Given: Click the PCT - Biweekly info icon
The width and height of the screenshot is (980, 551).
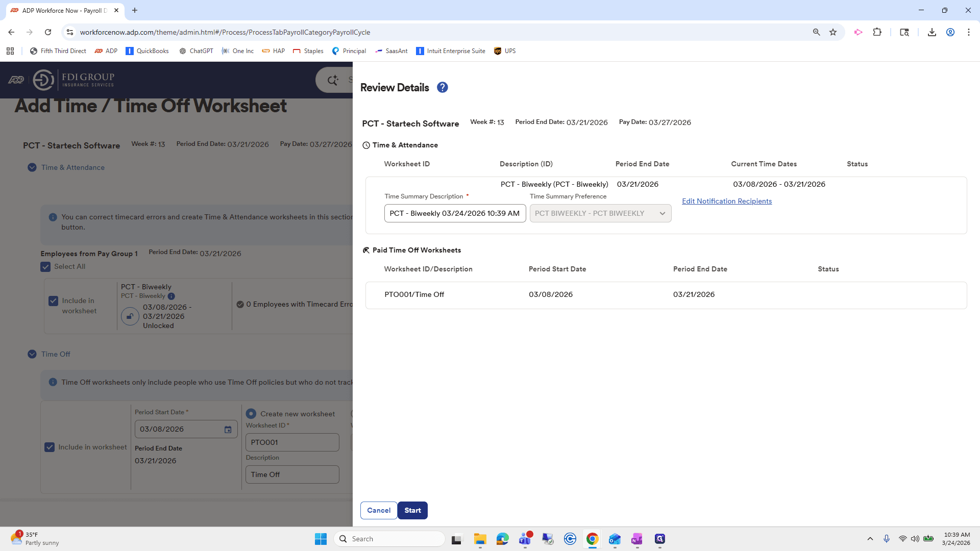Looking at the screenshot, I should [x=171, y=296].
